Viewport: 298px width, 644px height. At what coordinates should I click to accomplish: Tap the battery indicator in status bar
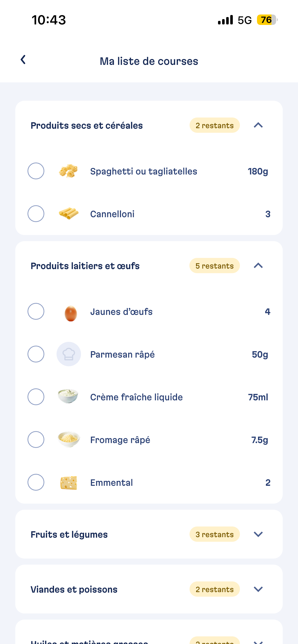(x=267, y=20)
